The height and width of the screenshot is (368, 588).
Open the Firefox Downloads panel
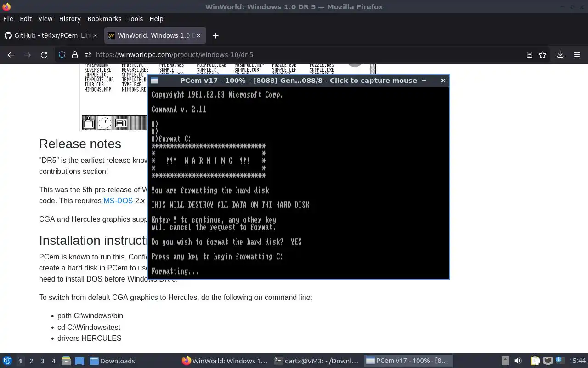pos(560,55)
